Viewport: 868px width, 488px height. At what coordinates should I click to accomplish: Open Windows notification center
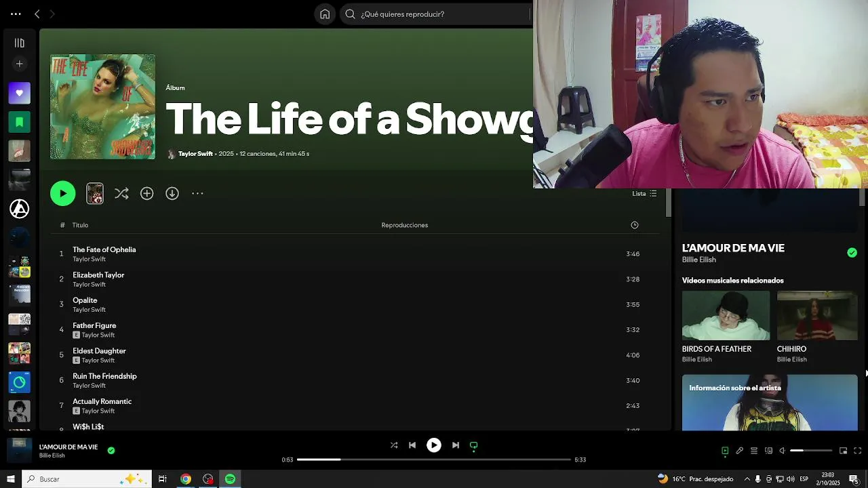[x=854, y=479]
